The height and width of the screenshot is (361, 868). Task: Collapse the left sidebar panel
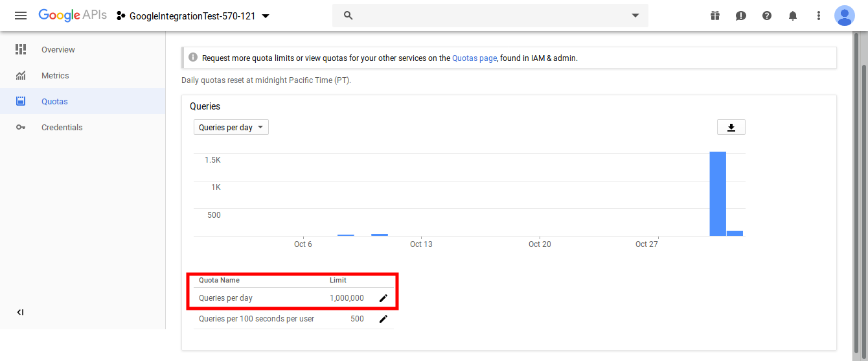pyautogui.click(x=20, y=312)
